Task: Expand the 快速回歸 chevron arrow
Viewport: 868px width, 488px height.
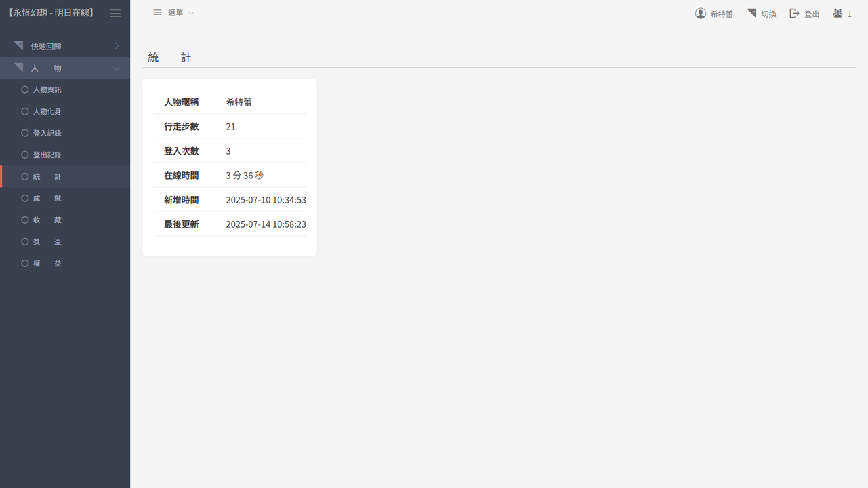Action: tap(117, 46)
